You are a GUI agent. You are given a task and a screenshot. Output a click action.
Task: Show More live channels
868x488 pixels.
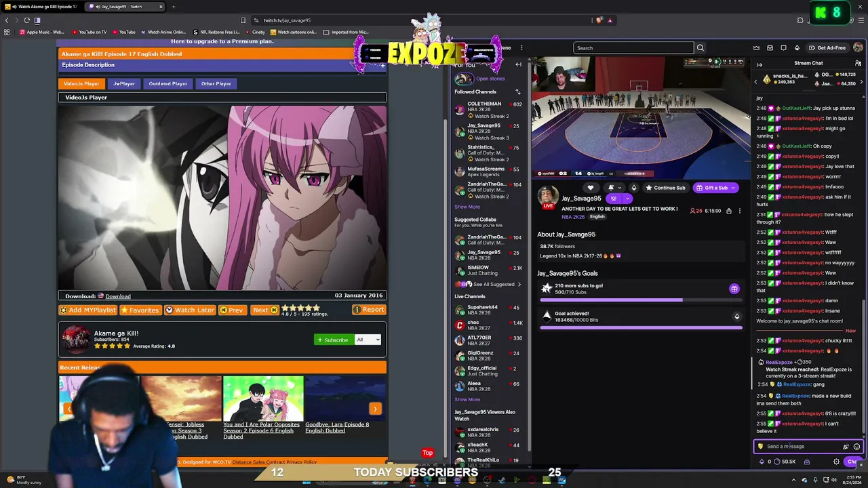pos(467,399)
